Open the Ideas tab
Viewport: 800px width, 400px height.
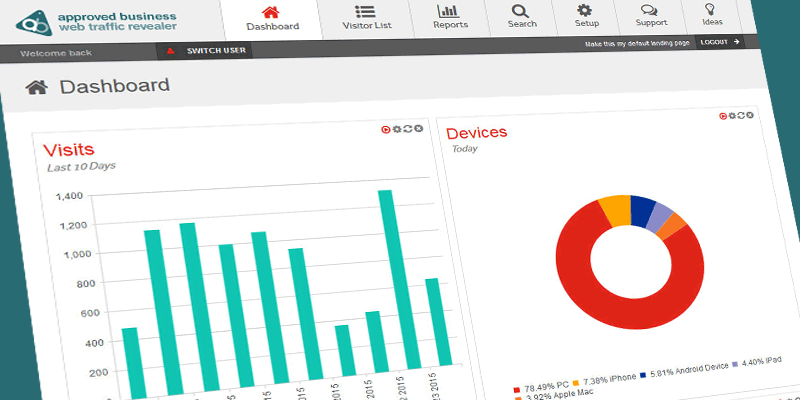712,15
